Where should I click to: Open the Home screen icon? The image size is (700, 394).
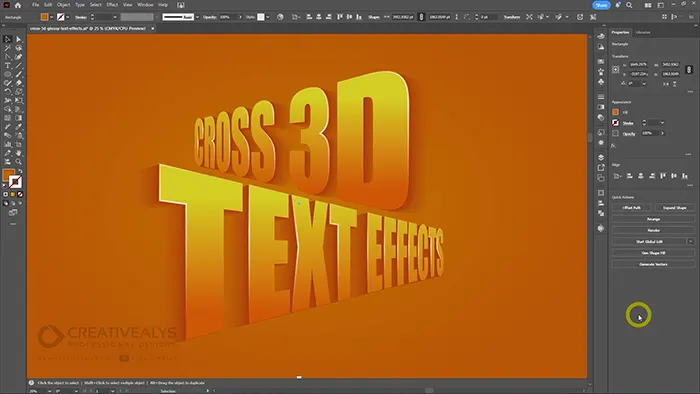tap(18, 5)
